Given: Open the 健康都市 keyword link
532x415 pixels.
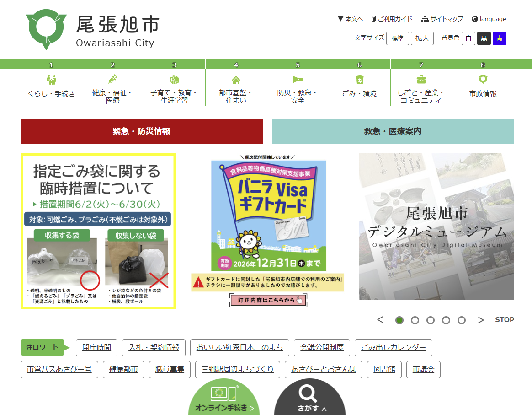Looking at the screenshot, I should point(123,370).
